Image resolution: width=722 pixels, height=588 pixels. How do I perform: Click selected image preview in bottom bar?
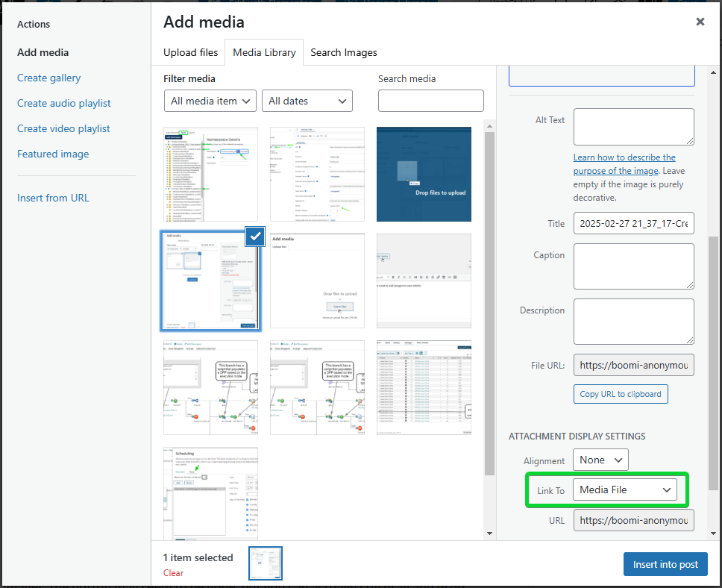[x=265, y=564]
